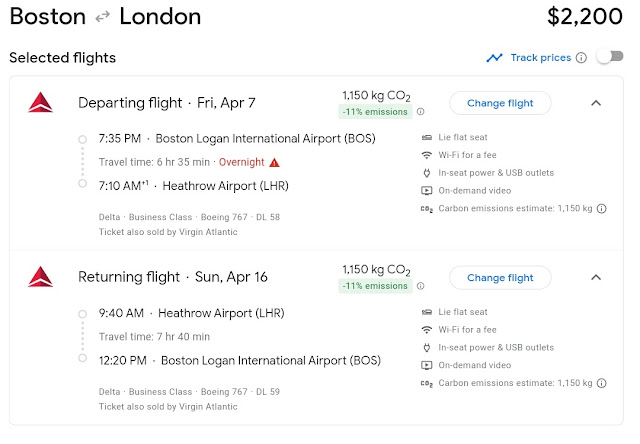The width and height of the screenshot is (640, 444).
Task: Collapse the departing flight details
Action: (596, 102)
